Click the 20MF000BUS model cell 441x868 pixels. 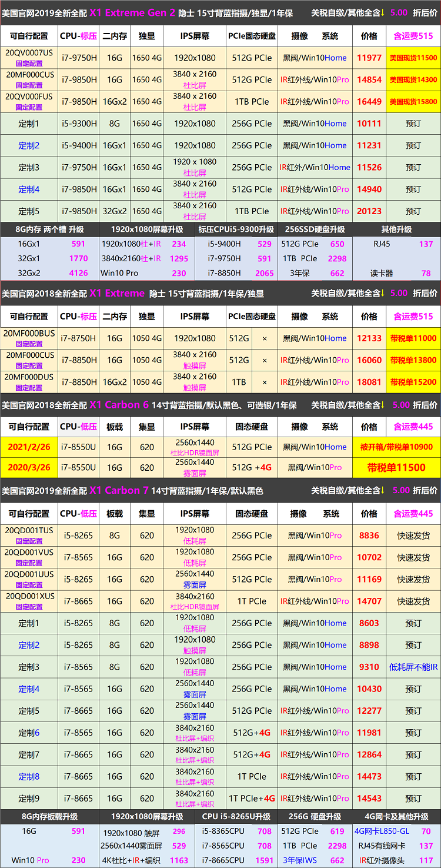(x=29, y=338)
